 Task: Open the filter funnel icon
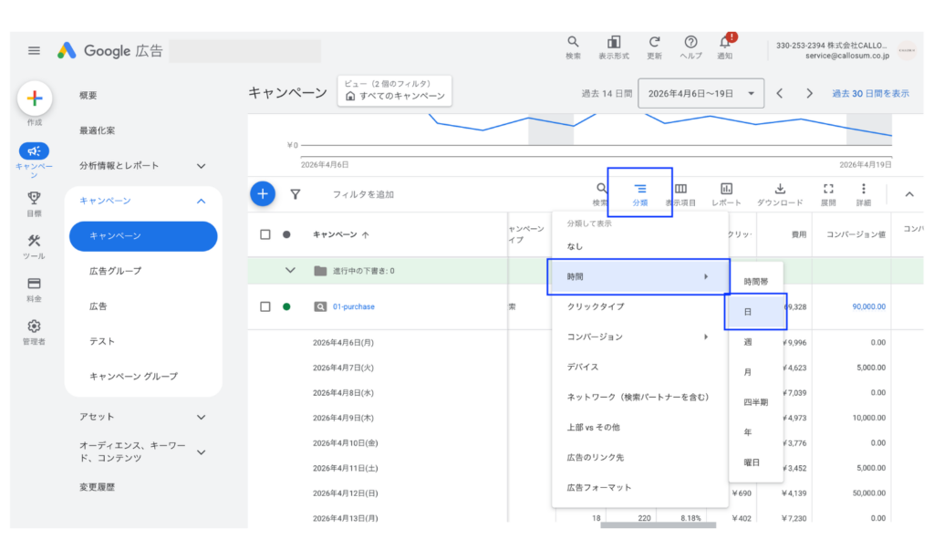coord(294,193)
